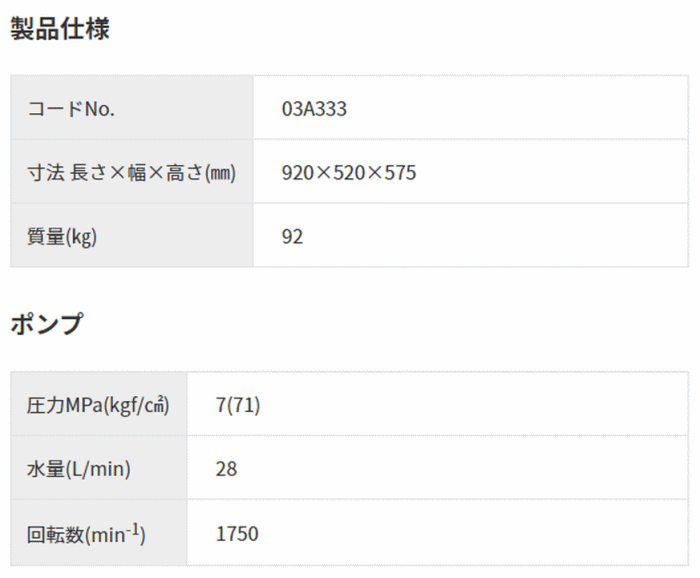Click the 製品仕様 section heading
Screen dimensions: 700x578
pos(60,29)
